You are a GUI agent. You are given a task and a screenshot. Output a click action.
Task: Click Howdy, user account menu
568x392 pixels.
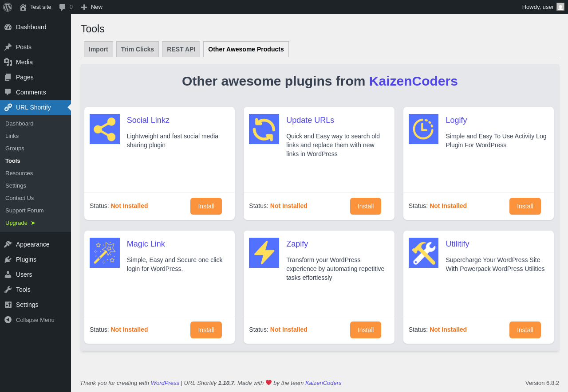pos(543,7)
